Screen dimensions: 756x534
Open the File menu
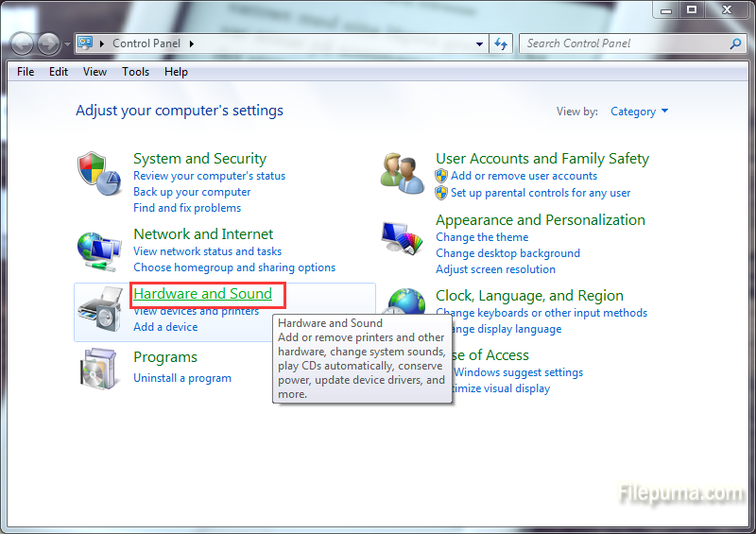coord(26,72)
